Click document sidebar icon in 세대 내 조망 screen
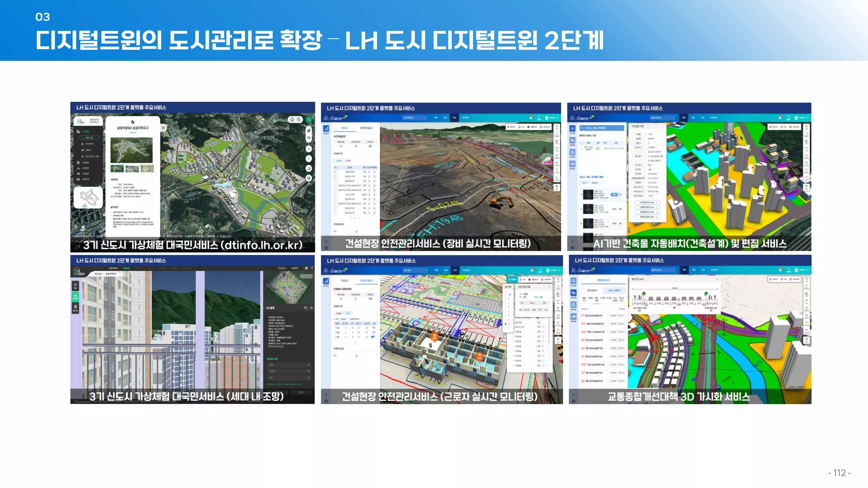Image resolution: width=868 pixels, height=488 pixels. (75, 308)
